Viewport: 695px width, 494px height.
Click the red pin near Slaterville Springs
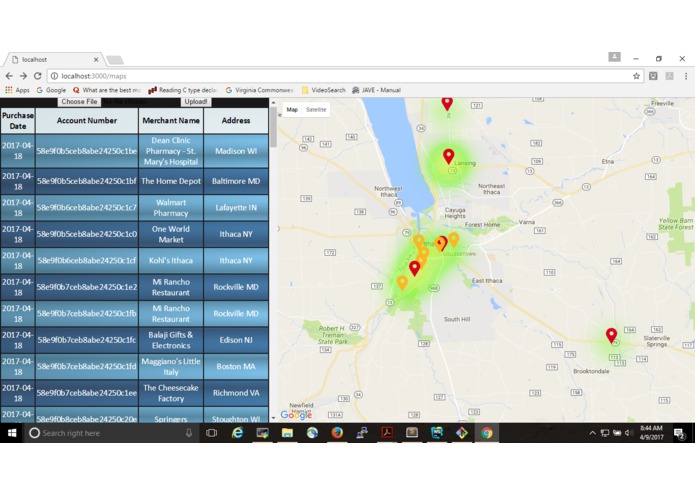coord(611,335)
